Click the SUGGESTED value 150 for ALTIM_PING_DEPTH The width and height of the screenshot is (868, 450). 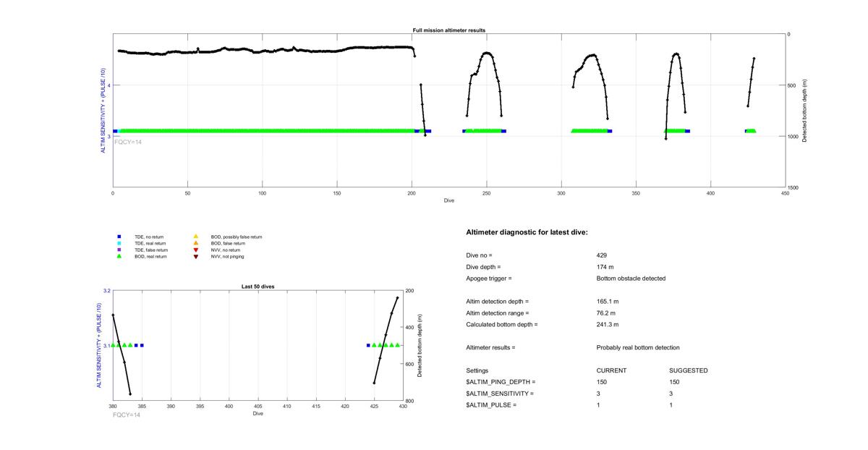[674, 382]
